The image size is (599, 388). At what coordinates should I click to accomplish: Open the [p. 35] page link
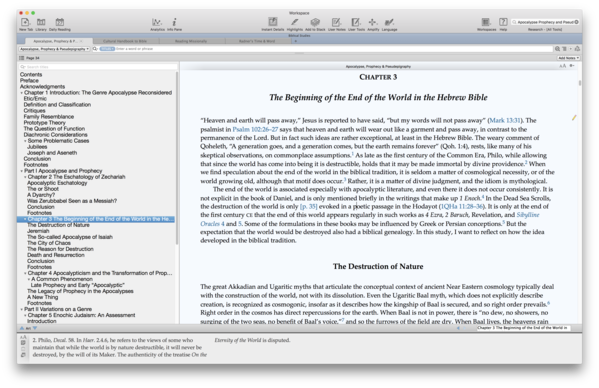click(309, 206)
